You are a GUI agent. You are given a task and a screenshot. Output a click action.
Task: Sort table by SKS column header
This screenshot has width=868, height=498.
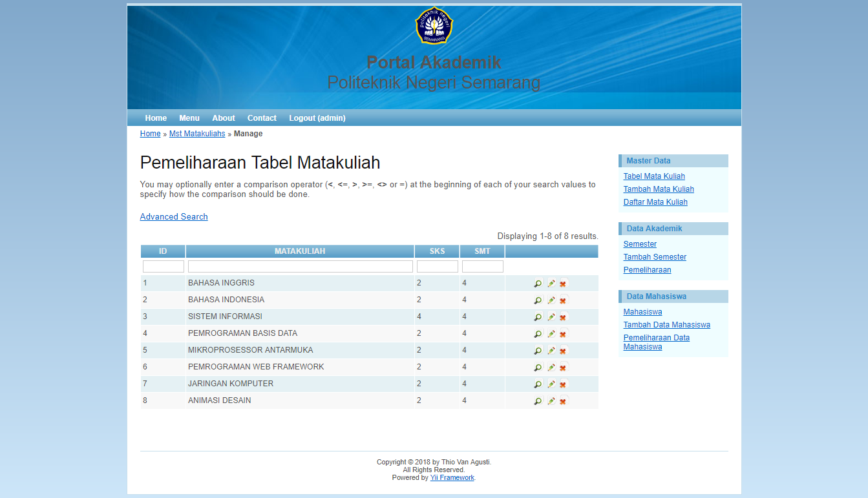438,251
